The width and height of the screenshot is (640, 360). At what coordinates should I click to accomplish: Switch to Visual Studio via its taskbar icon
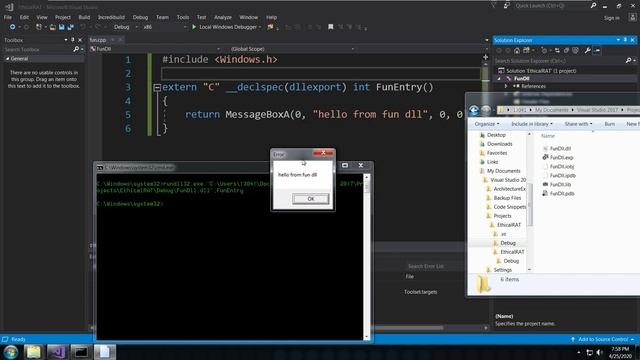[57, 352]
